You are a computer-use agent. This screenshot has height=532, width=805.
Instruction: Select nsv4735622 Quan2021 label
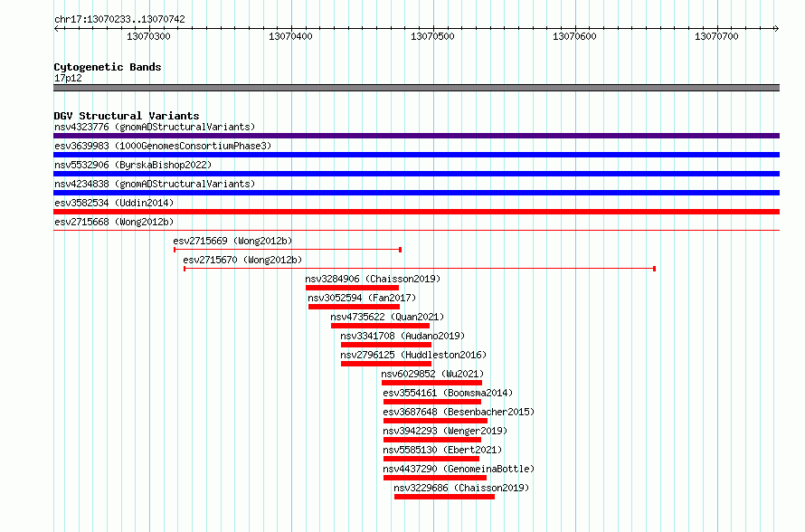[x=387, y=317]
